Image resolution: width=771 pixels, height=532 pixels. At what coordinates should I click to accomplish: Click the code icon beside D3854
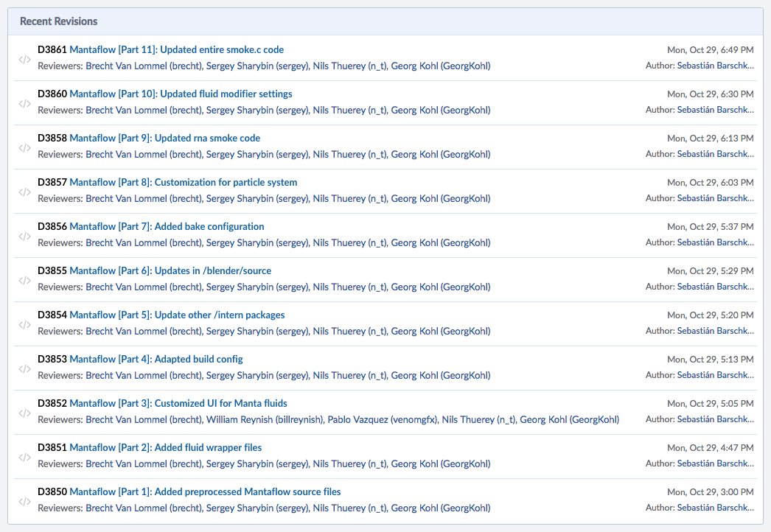pos(24,325)
